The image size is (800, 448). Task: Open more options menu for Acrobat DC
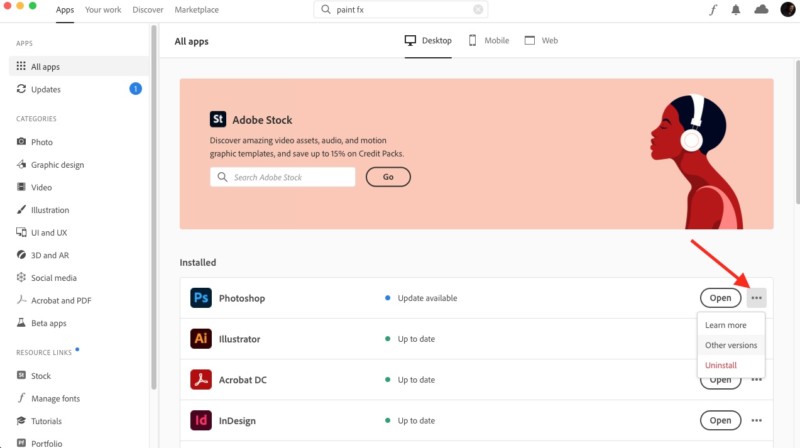[x=756, y=380]
